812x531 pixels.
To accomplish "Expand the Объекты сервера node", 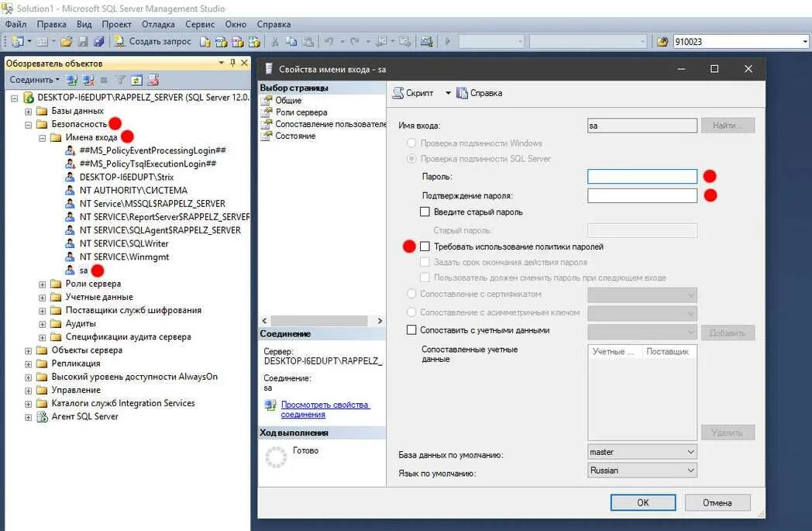I will tap(29, 350).
